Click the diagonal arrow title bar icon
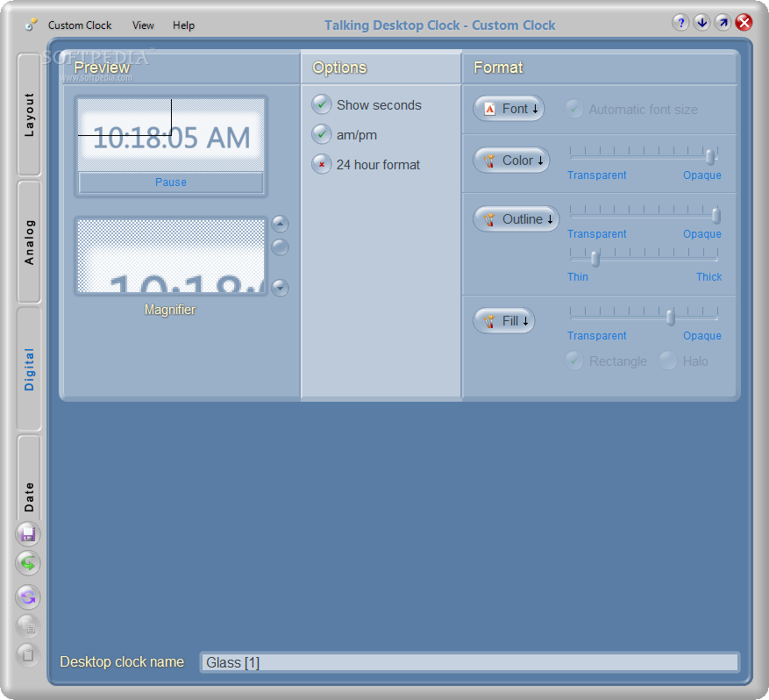The height and width of the screenshot is (700, 769). pyautogui.click(x=723, y=23)
